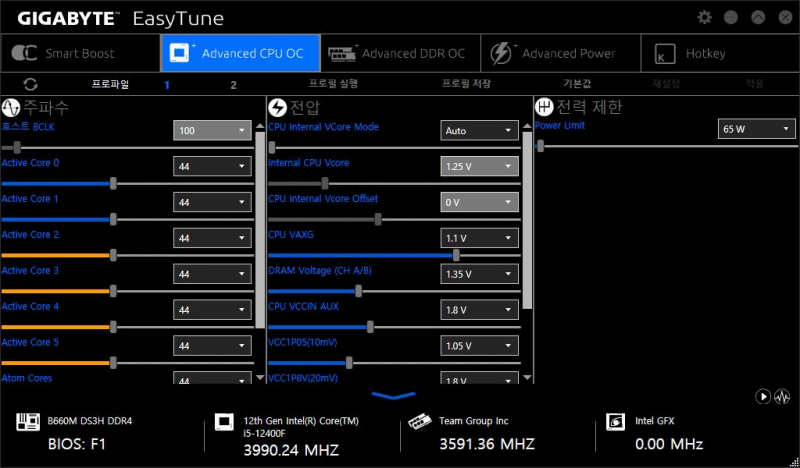Click the Power Limit slider handle
The image size is (800, 468).
pos(540,147)
